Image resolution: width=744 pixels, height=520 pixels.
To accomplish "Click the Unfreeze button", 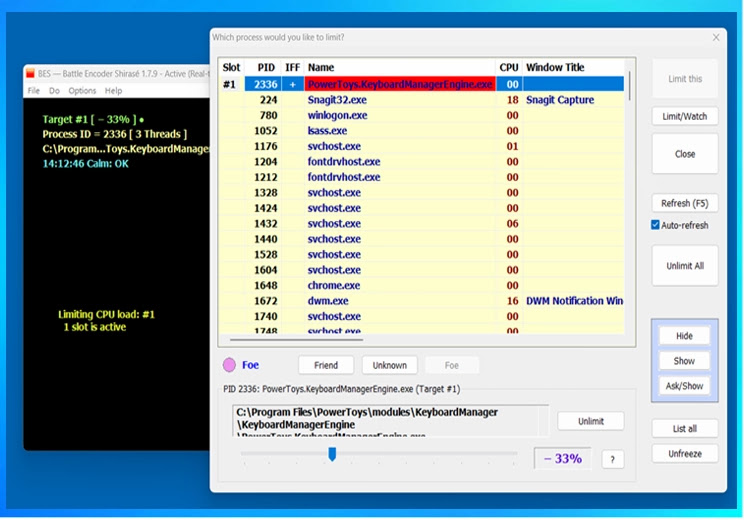I will 684,454.
